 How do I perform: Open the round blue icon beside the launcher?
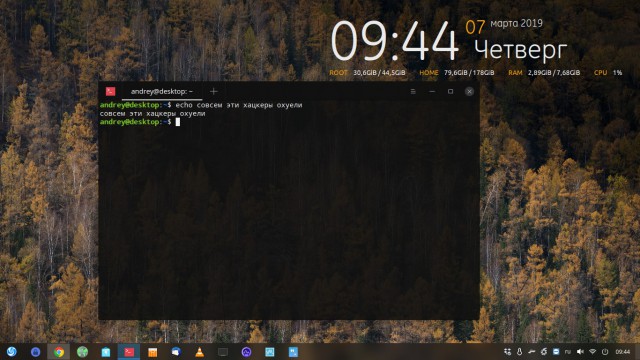pos(36,352)
